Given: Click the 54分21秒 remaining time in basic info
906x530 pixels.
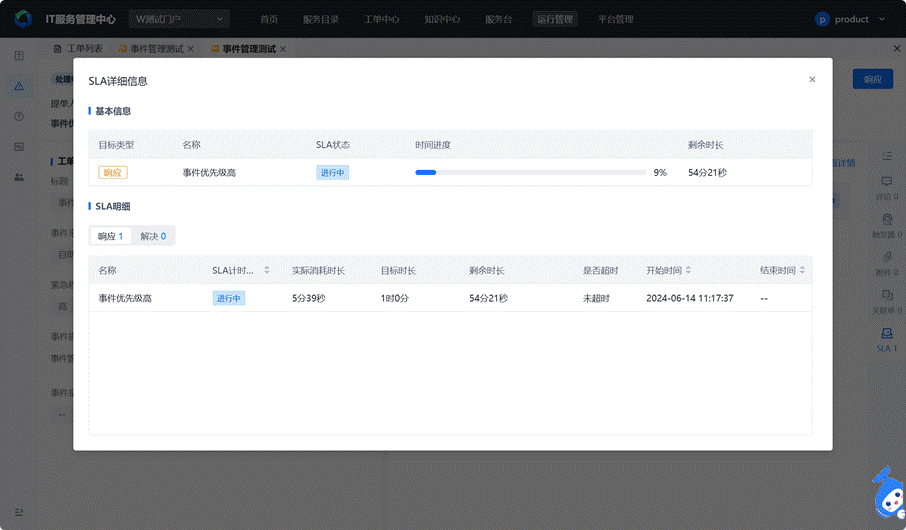Looking at the screenshot, I should (x=707, y=172).
